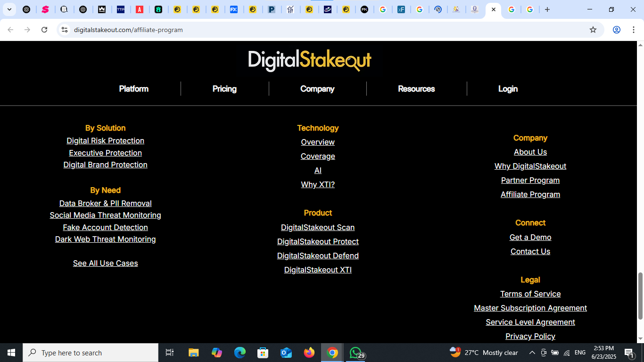Switch to the blue FX tab

point(234,9)
